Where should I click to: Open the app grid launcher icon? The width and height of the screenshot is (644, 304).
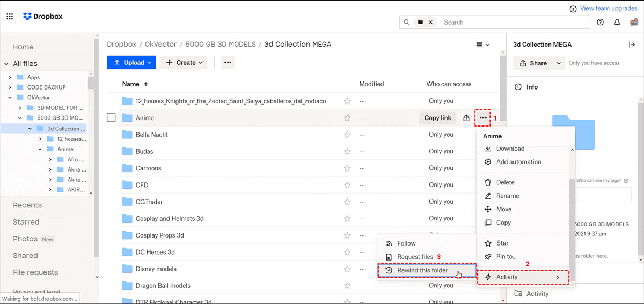10,17
